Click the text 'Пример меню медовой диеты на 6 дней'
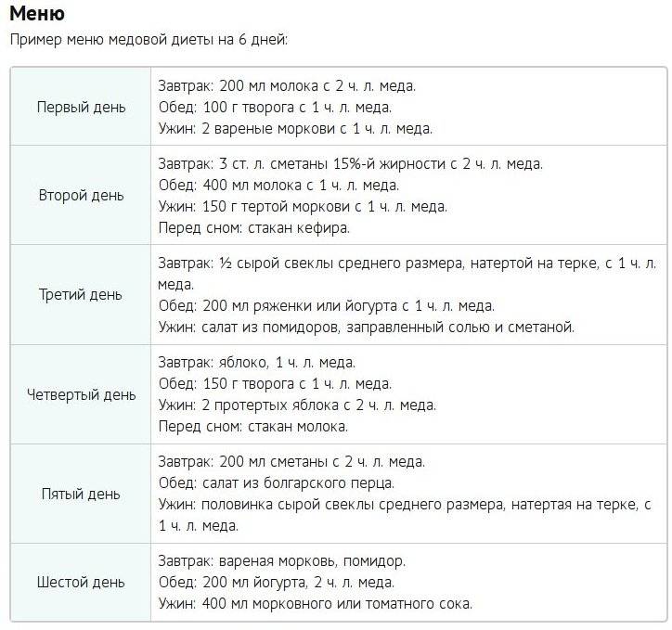This screenshot has width=672, height=630. 149,39
